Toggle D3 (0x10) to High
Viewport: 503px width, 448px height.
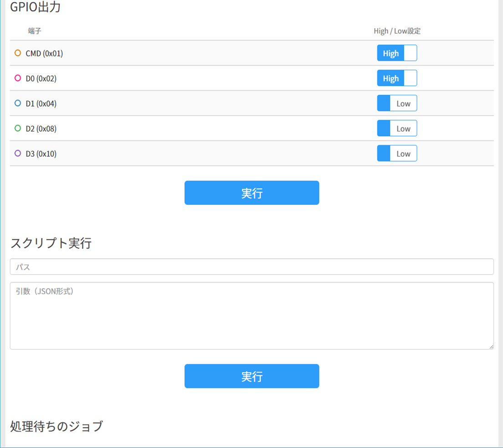[x=397, y=153]
